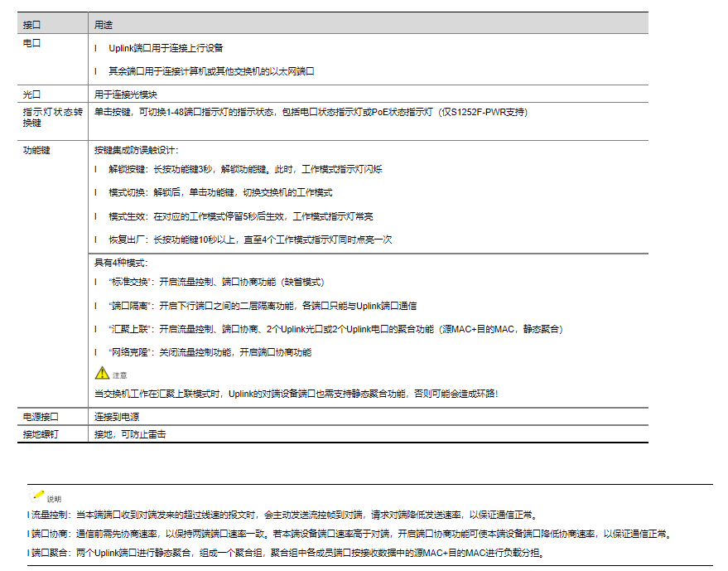728x571 pixels.
Task: Click the "汇聚上联" mode line
Action: click(x=335, y=329)
